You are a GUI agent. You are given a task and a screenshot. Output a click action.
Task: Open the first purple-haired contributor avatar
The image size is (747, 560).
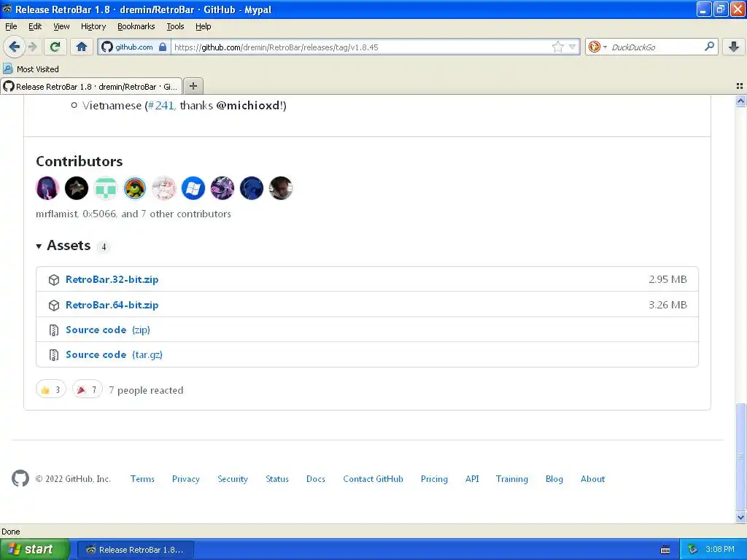(x=47, y=188)
